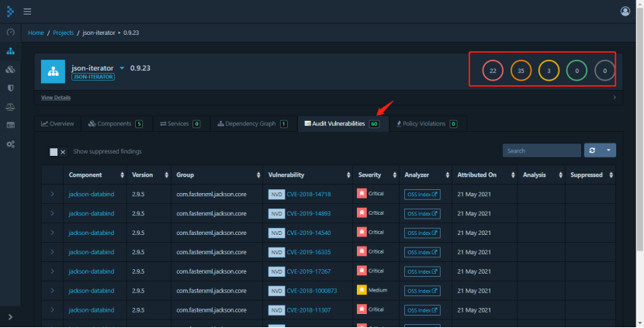Image resolution: width=644 pixels, height=328 pixels.
Task: Sort by Analysis column header
Action: click(542, 175)
